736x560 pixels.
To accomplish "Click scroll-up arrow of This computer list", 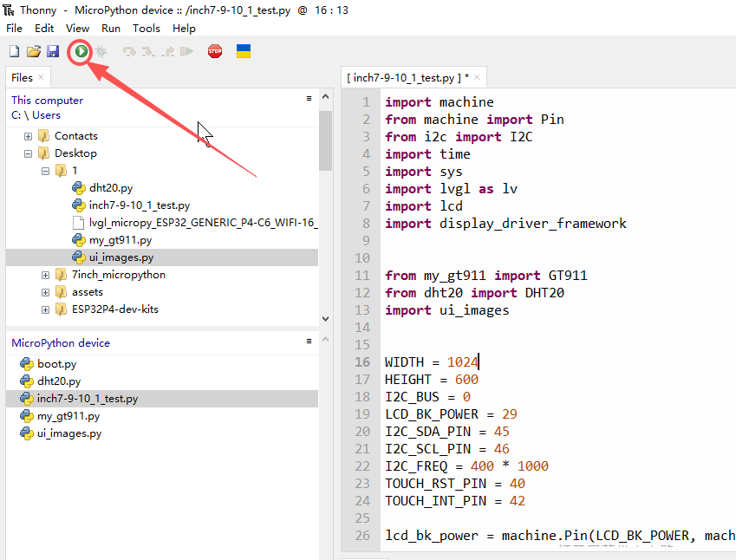I will click(x=326, y=96).
